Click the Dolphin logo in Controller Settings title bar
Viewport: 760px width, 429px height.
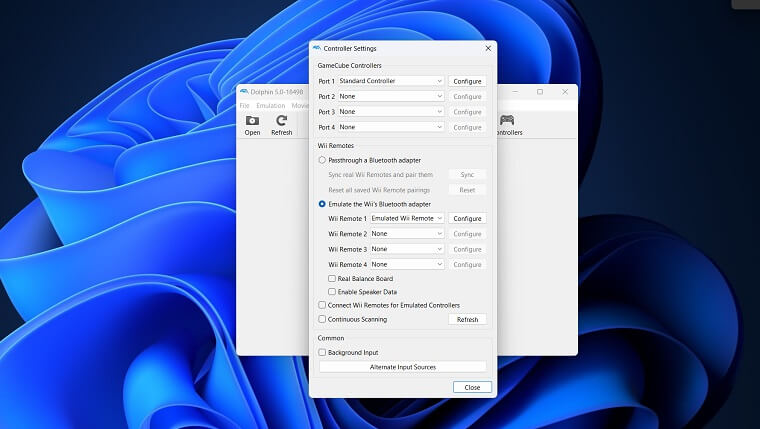[x=317, y=48]
